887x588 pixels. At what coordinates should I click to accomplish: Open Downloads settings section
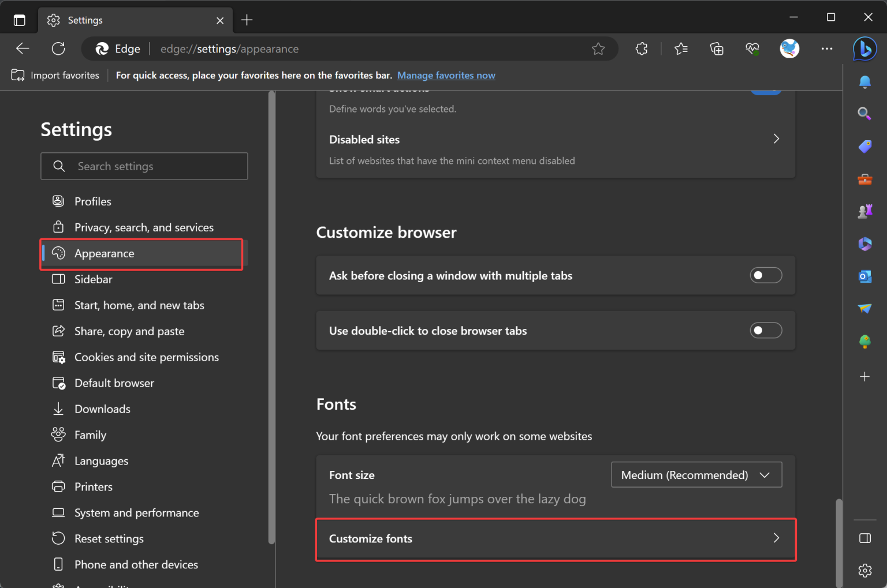[x=102, y=409]
